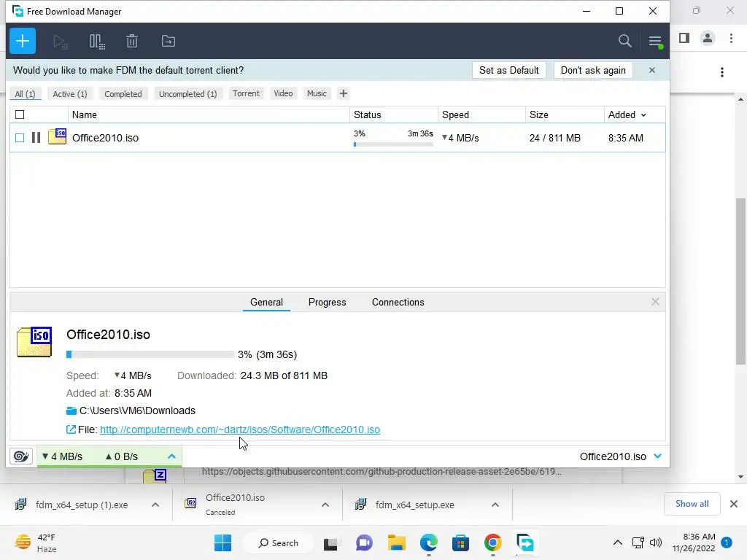This screenshot has width=747, height=560.
Task: Switch to the Progress details tab
Action: [328, 302]
